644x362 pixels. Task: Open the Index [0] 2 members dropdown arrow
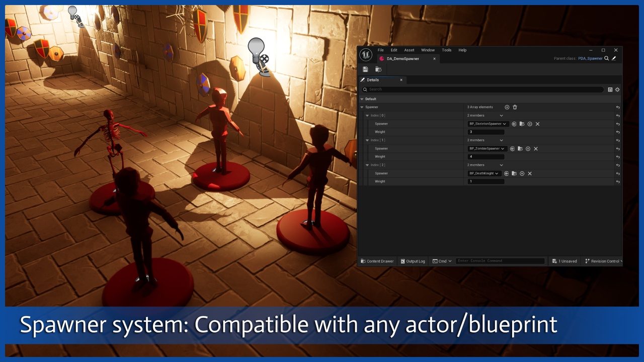pyautogui.click(x=501, y=116)
